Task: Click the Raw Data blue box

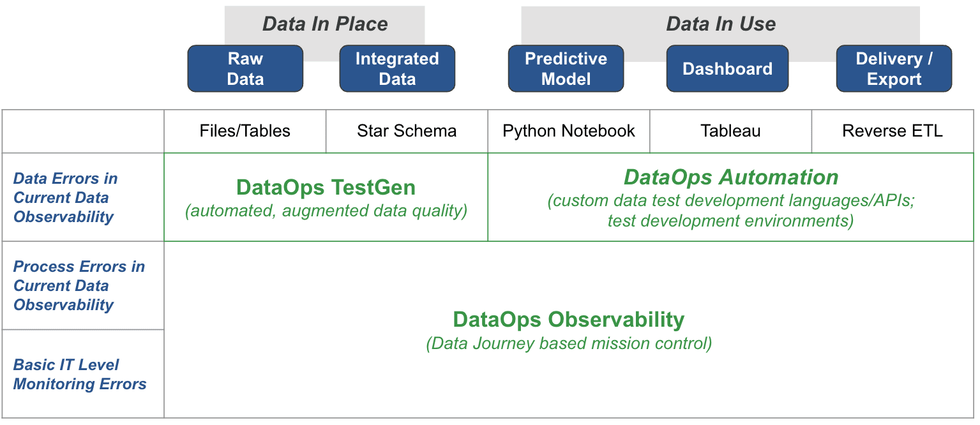Action: tap(245, 69)
